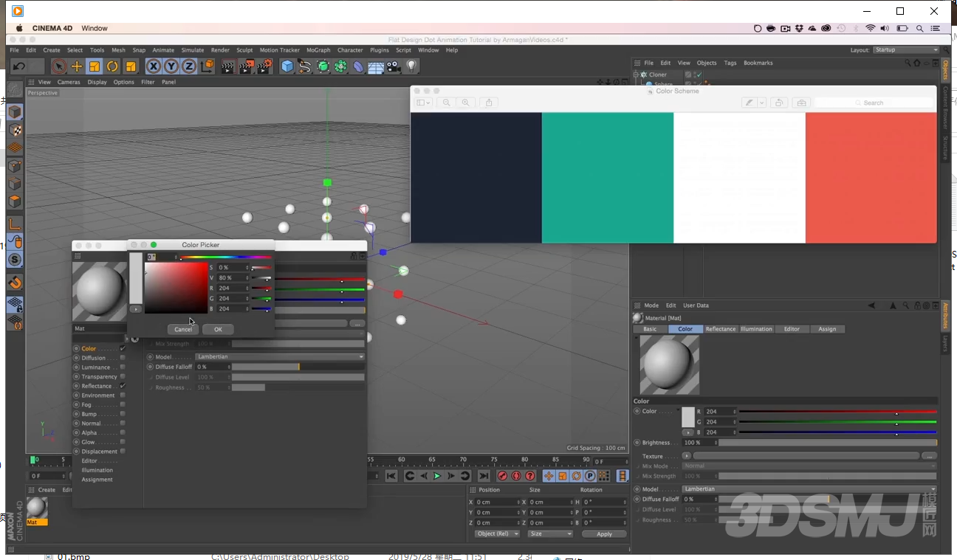Toggle Y axis lock
The height and width of the screenshot is (560, 957).
[171, 66]
